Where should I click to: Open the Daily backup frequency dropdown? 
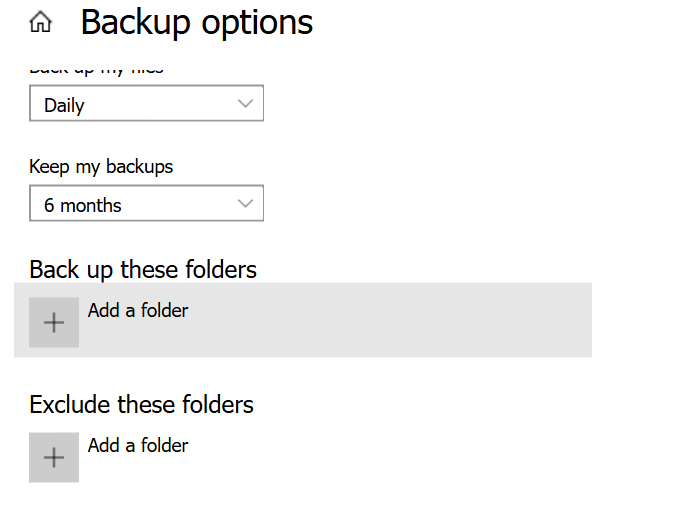pos(146,104)
